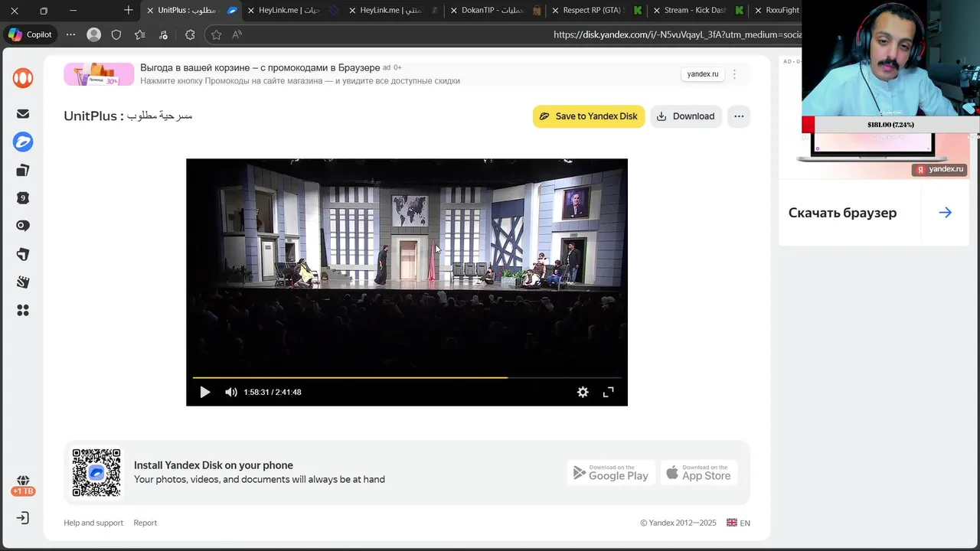
Task: Click the Yandex copyright link
Action: [x=678, y=523]
